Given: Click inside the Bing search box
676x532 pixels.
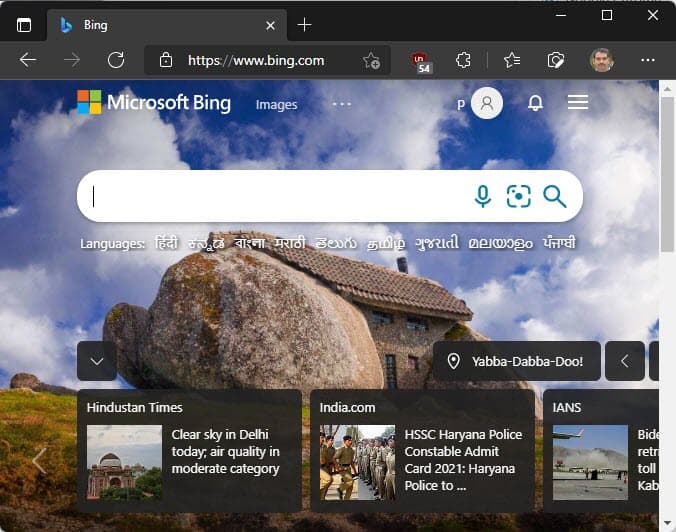Looking at the screenshot, I should pos(270,196).
